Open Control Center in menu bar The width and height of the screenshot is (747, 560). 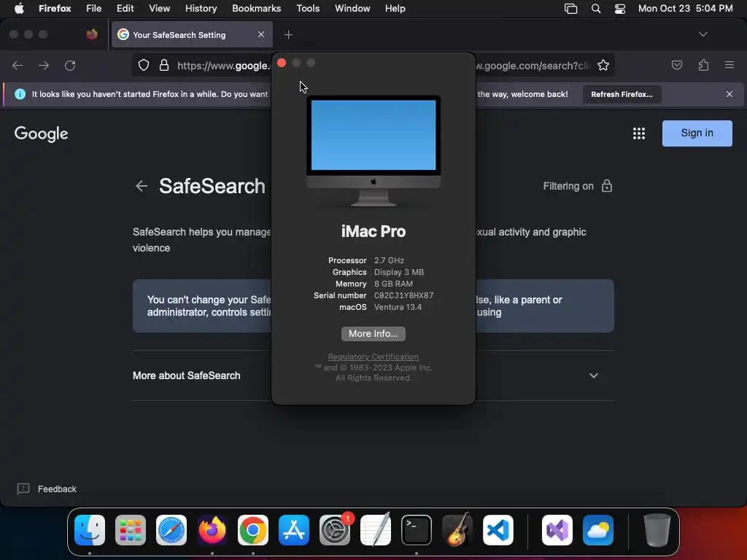pyautogui.click(x=620, y=9)
